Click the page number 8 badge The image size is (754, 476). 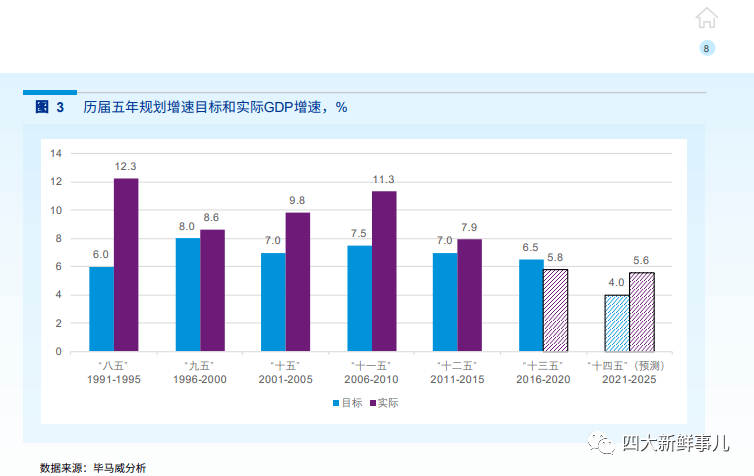point(707,49)
